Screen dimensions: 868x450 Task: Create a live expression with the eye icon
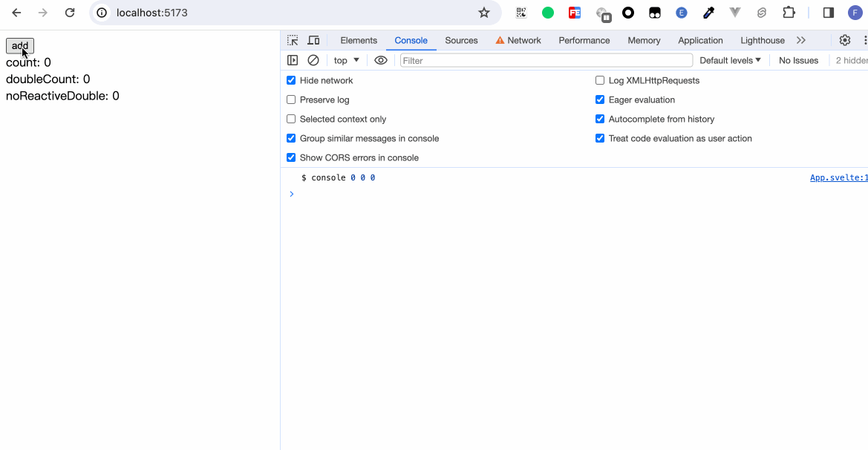click(x=381, y=60)
